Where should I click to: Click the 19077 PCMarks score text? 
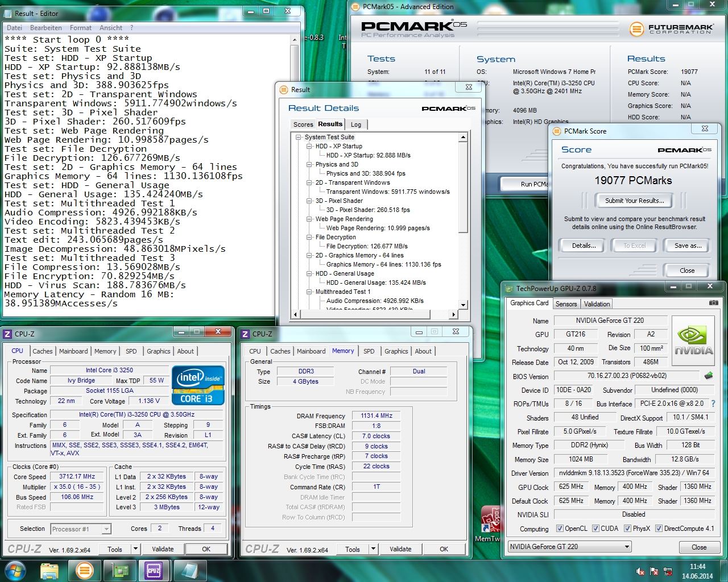point(633,181)
